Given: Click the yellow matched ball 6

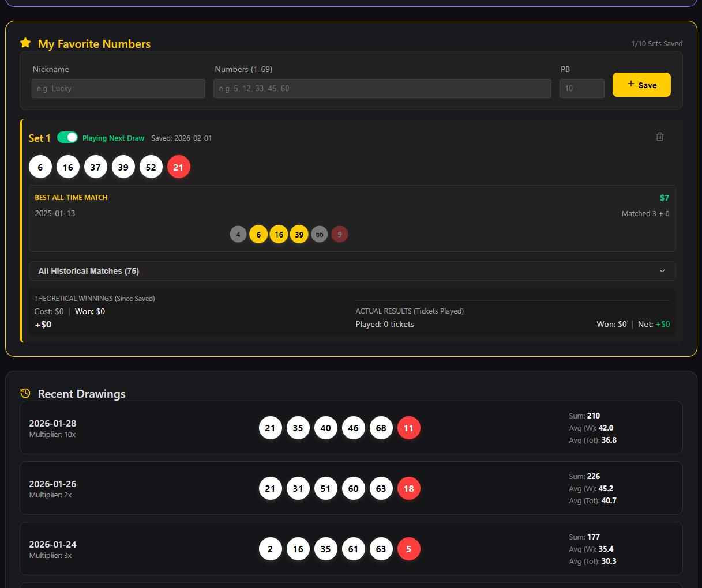Looking at the screenshot, I should coord(258,234).
